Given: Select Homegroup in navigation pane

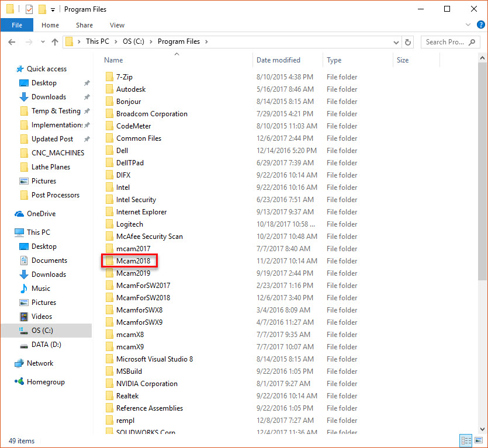Looking at the screenshot, I should [46, 381].
